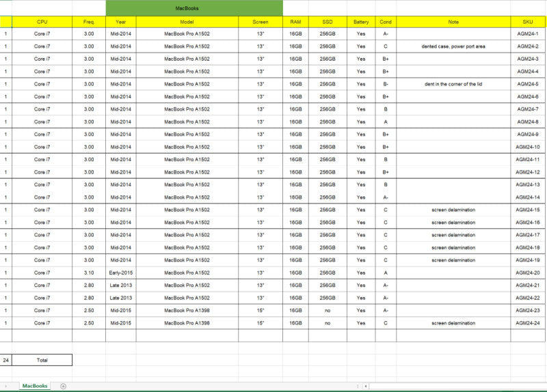This screenshot has width=547, height=392.
Task: Select the Year header cell
Action: [121, 22]
